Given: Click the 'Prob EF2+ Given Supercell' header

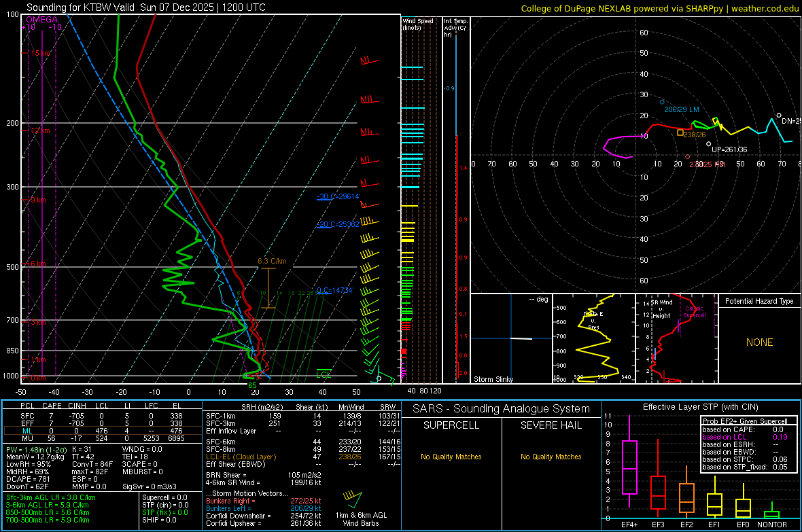Looking at the screenshot, I should point(745,421).
